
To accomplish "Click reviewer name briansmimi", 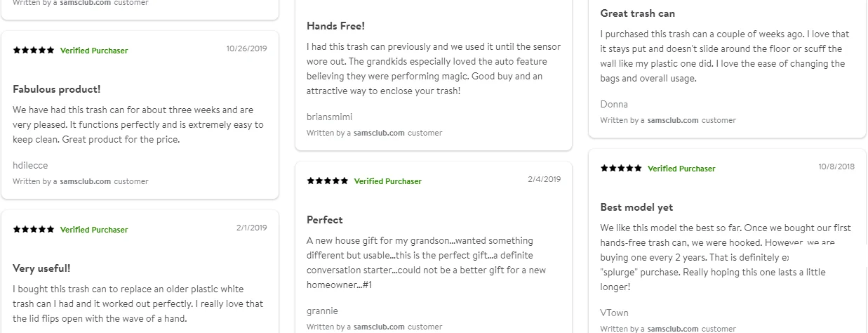I will [330, 117].
